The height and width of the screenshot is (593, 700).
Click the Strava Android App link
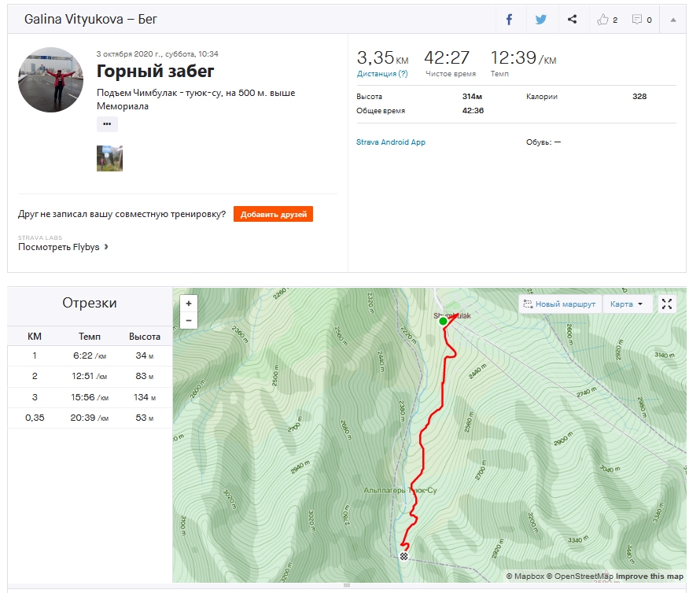click(391, 142)
